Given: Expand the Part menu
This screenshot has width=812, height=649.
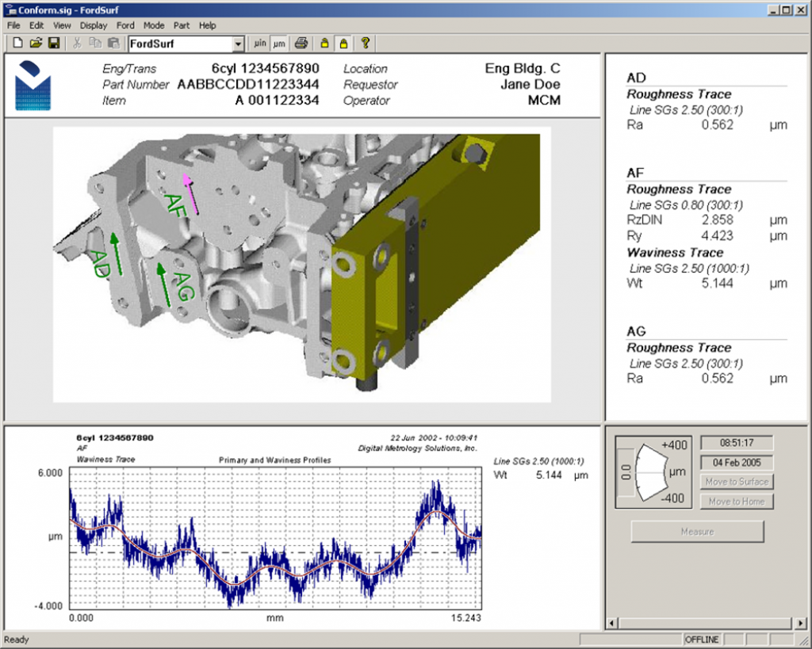Looking at the screenshot, I should [182, 25].
